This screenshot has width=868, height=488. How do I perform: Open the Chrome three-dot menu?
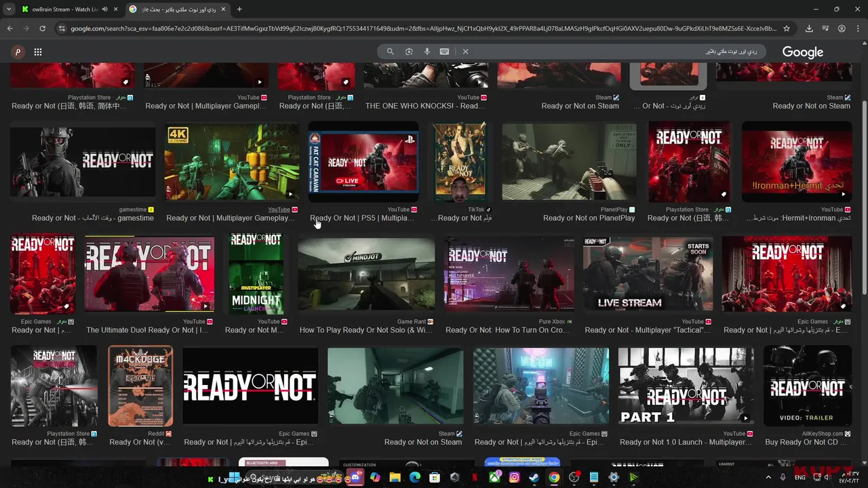[x=858, y=28]
